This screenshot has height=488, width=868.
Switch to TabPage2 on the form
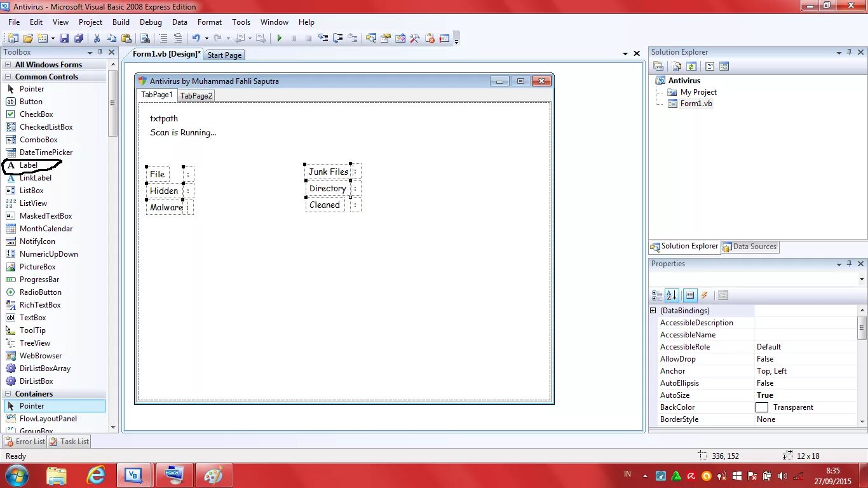pos(196,96)
